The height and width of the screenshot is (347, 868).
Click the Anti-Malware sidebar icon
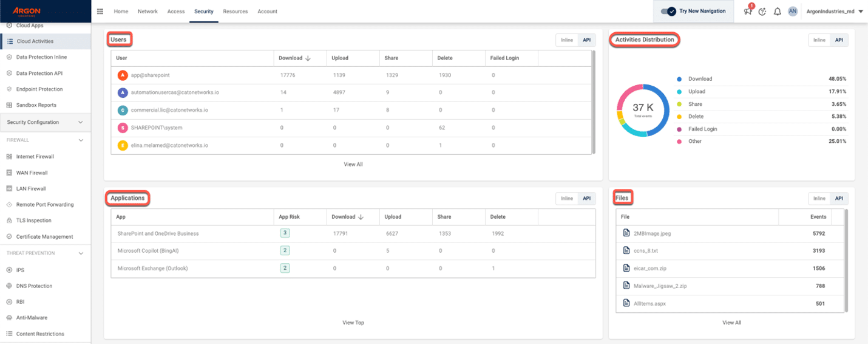point(10,318)
